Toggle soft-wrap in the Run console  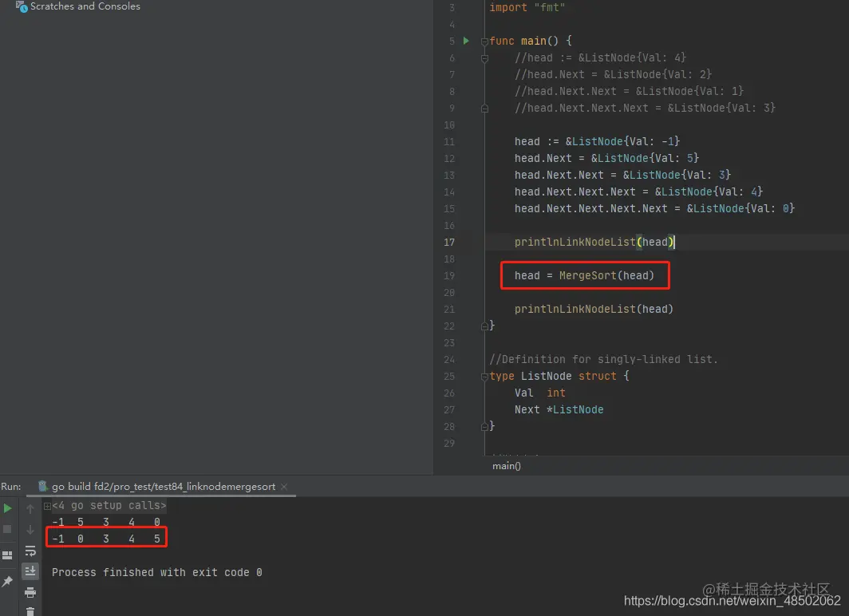pyautogui.click(x=30, y=551)
